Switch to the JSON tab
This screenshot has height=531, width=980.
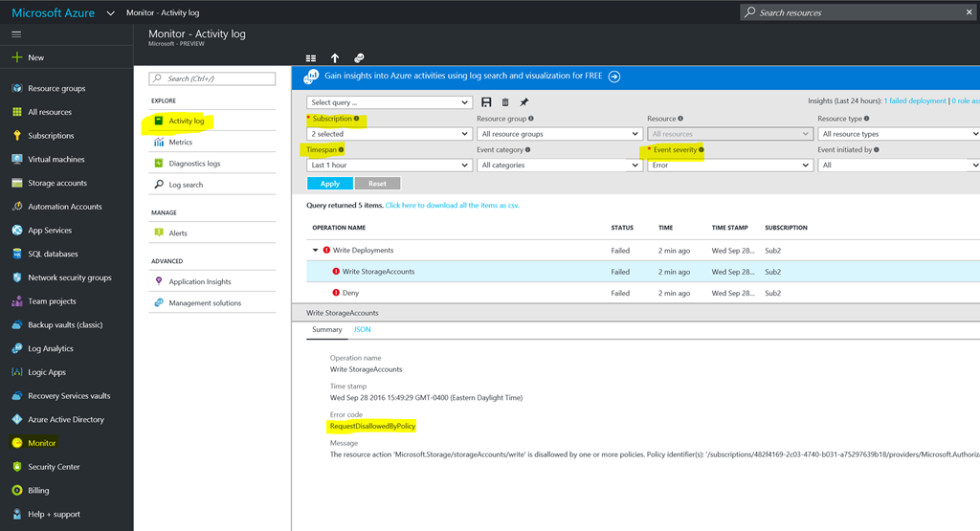362,329
